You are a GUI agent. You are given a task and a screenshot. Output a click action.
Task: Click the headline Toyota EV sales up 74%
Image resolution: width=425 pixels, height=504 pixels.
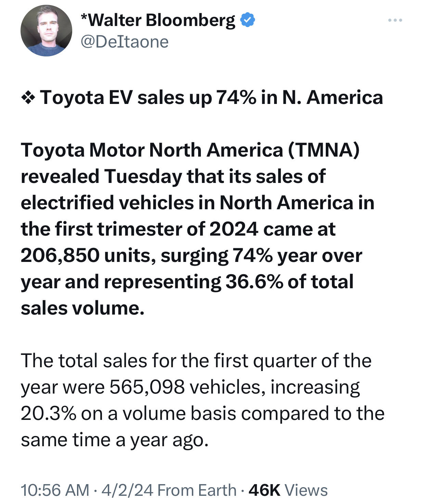(x=149, y=98)
